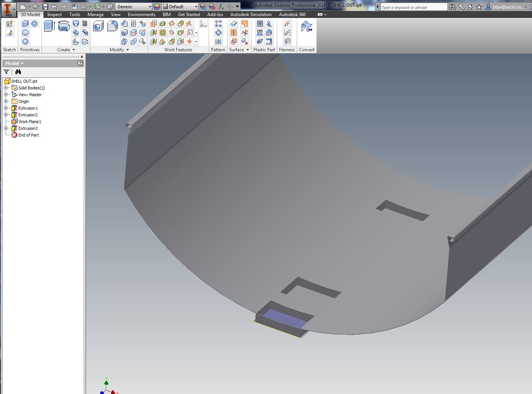532x394 pixels.
Task: Click the Convert to Sheet Metal icon
Action: [x=307, y=27]
